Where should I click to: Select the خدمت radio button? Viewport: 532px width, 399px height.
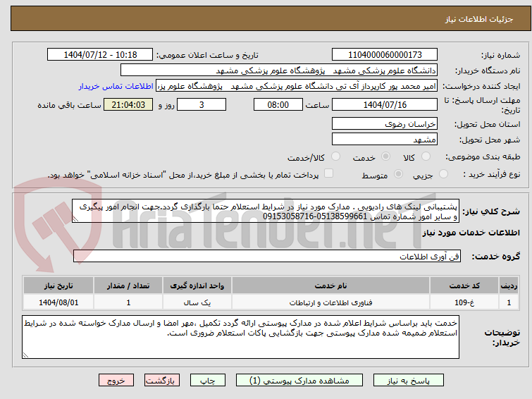click(385, 156)
